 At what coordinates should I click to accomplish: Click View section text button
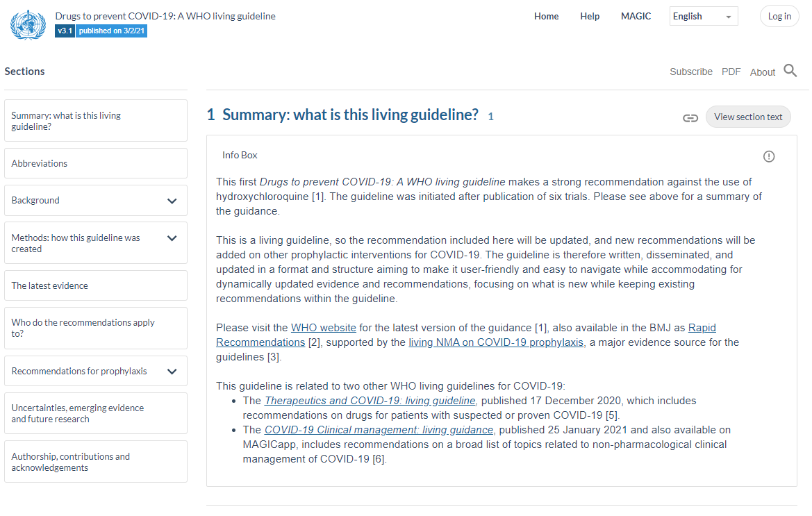point(748,117)
